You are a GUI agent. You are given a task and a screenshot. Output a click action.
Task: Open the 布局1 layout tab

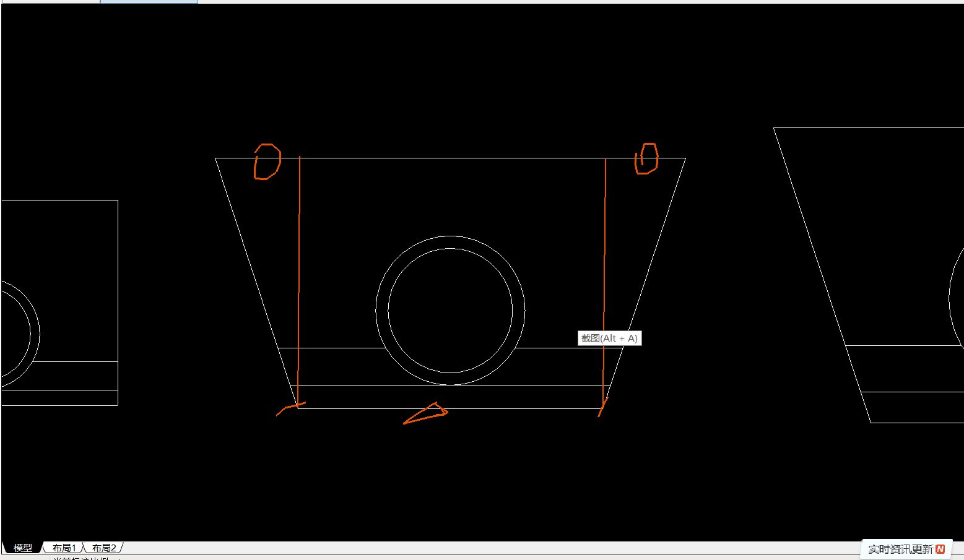tap(64, 548)
